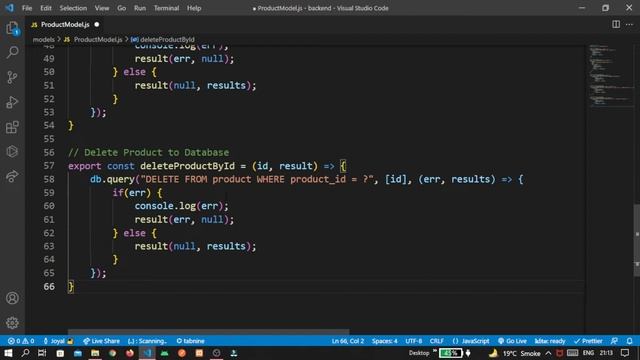
Task: Open the File menu
Action: coord(27,8)
